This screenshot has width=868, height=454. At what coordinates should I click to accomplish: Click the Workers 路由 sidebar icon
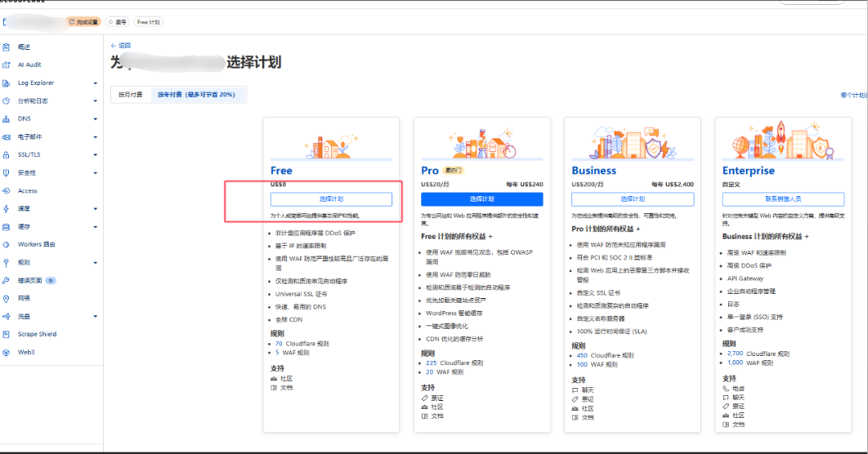tap(6, 244)
